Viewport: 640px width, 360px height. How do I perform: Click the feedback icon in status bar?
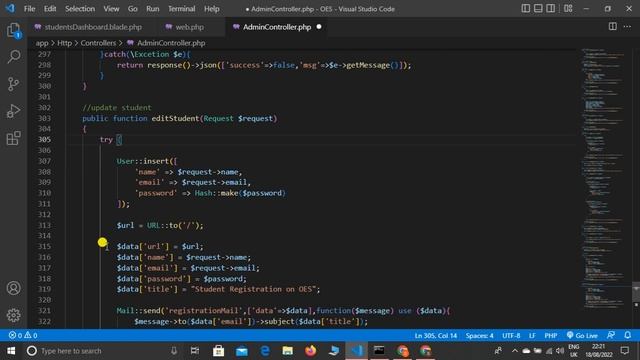point(611,335)
